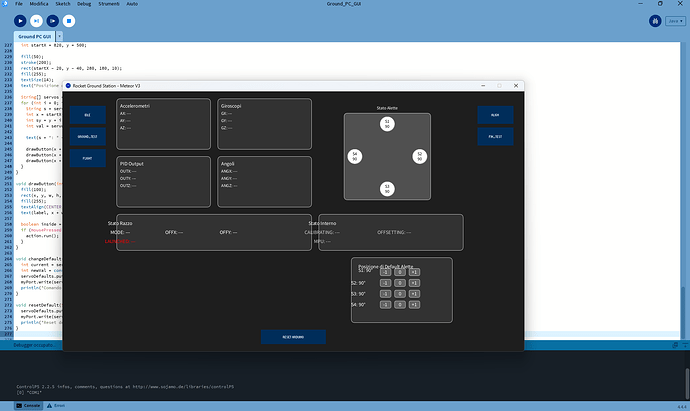The image size is (690, 411).
Task: Stop the running sketch
Action: pyautogui.click(x=69, y=21)
